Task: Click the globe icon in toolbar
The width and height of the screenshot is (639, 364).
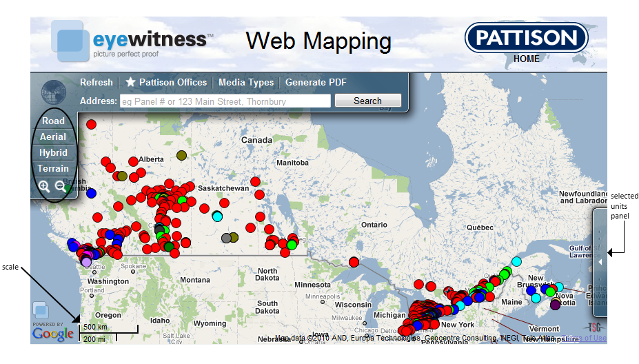Action: [x=53, y=92]
